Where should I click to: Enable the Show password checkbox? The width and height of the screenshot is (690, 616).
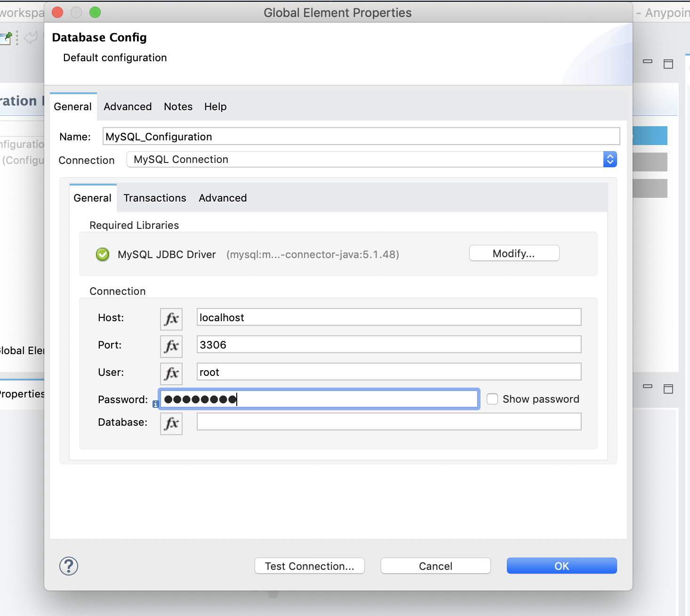click(492, 399)
